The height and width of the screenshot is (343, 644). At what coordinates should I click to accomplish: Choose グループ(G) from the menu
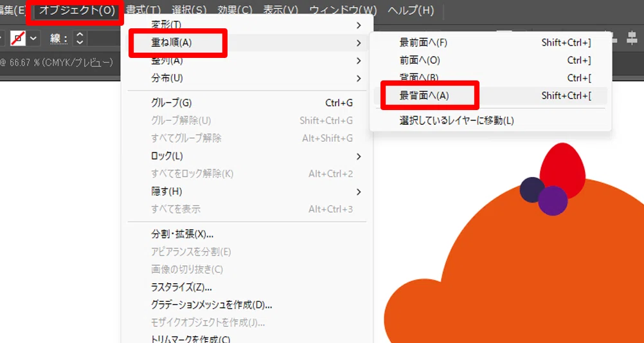(247, 103)
